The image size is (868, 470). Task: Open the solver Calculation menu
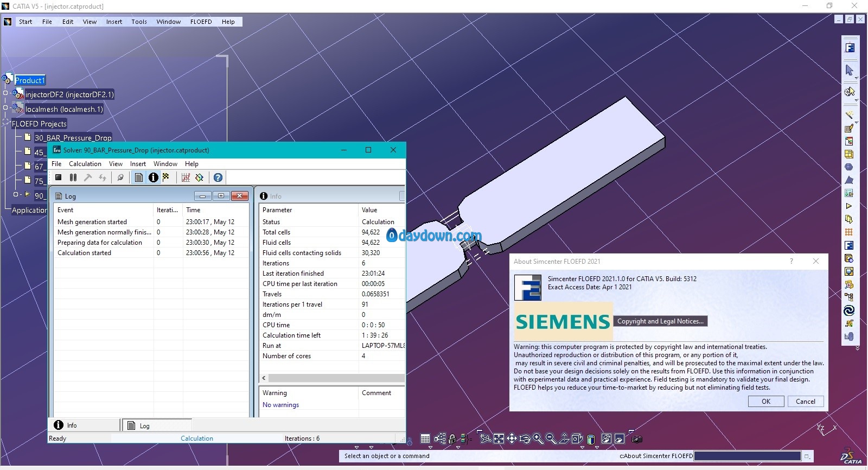85,164
